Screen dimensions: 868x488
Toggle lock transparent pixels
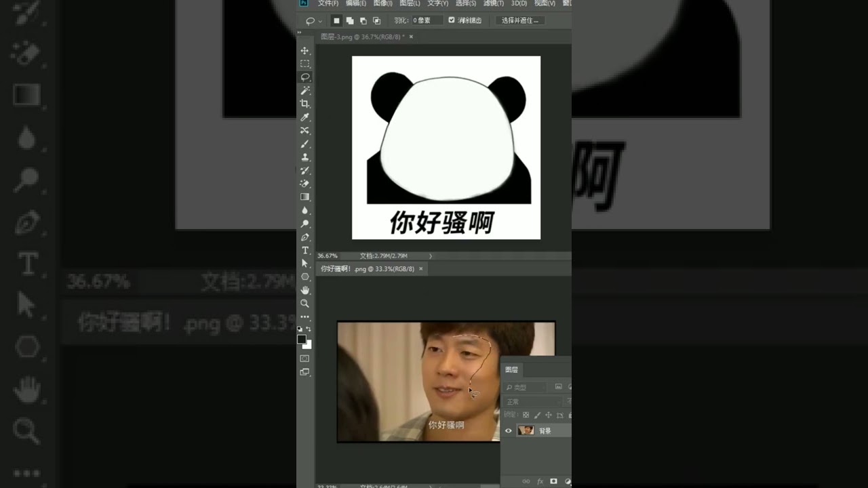point(526,415)
